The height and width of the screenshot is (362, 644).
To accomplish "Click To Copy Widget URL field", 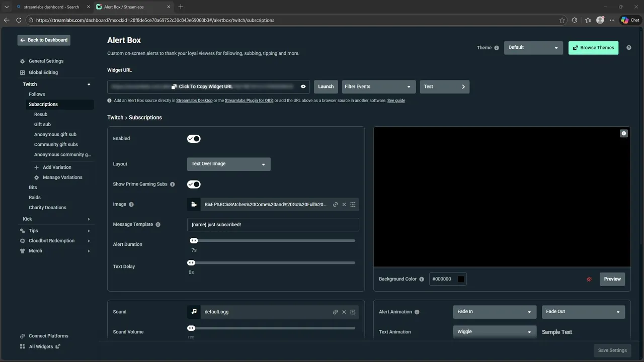I will coord(209,86).
